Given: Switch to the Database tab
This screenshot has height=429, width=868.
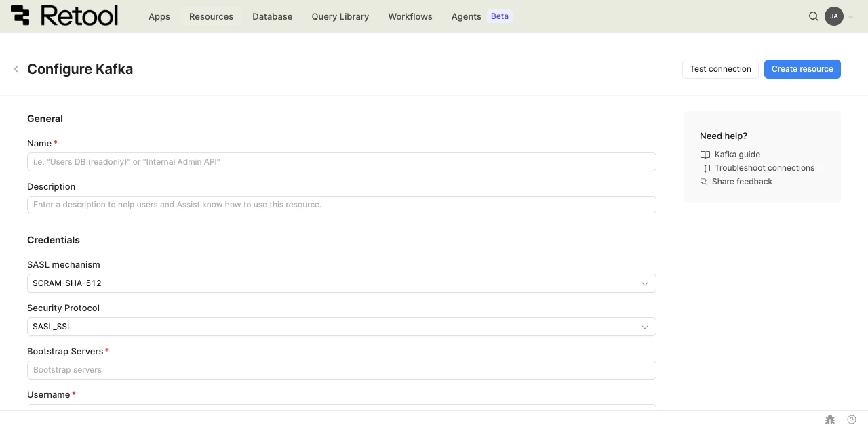Looking at the screenshot, I should 272,16.
